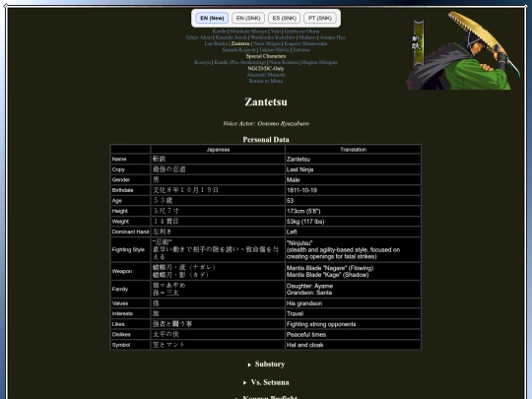Click the Mantis Blade "Nagare" weapon cell
Image resolution: width=532 pixels, height=399 pixels.
pos(354,271)
